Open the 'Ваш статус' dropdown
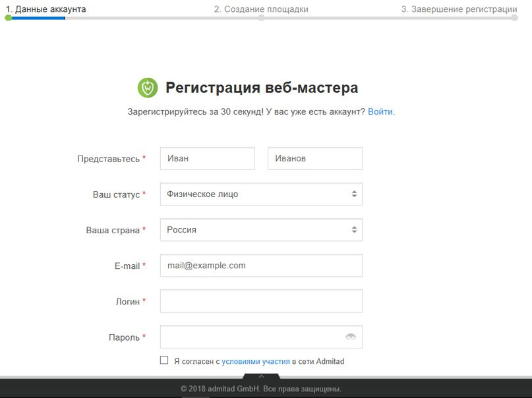Viewport: 532px width, 398px height. (261, 194)
